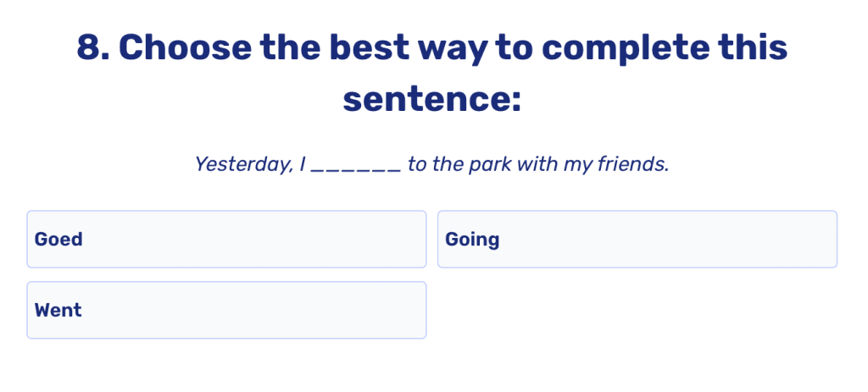
Task: Click the word "Yesterday" in the sentence
Action: tap(243, 164)
